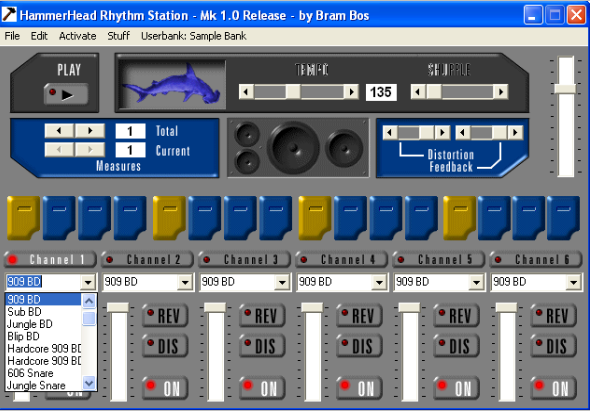590x417 pixels.
Task: Toggle the ON button for Channel 6
Action: pyautogui.click(x=554, y=388)
